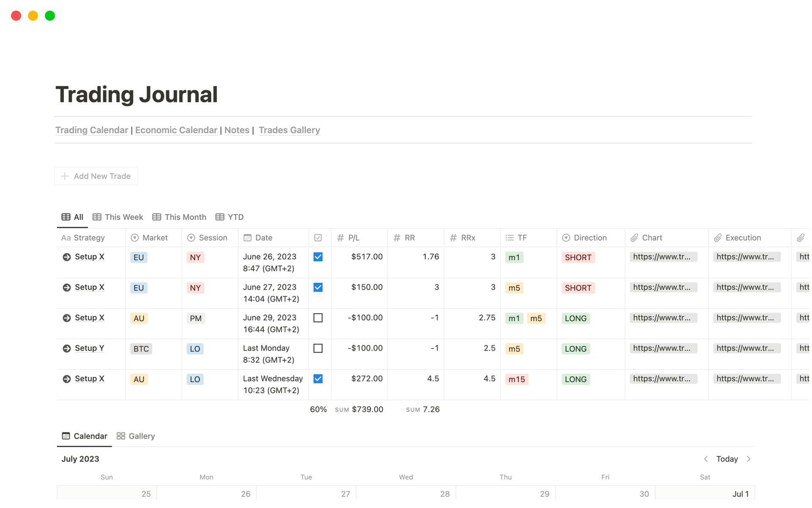Screen dimensions: 812x508
Task: Select the red SHORT tag in first row
Action: pos(578,257)
